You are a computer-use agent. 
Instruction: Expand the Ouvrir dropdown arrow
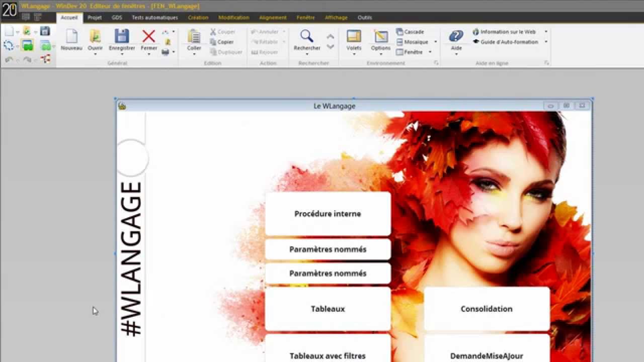[95, 53]
